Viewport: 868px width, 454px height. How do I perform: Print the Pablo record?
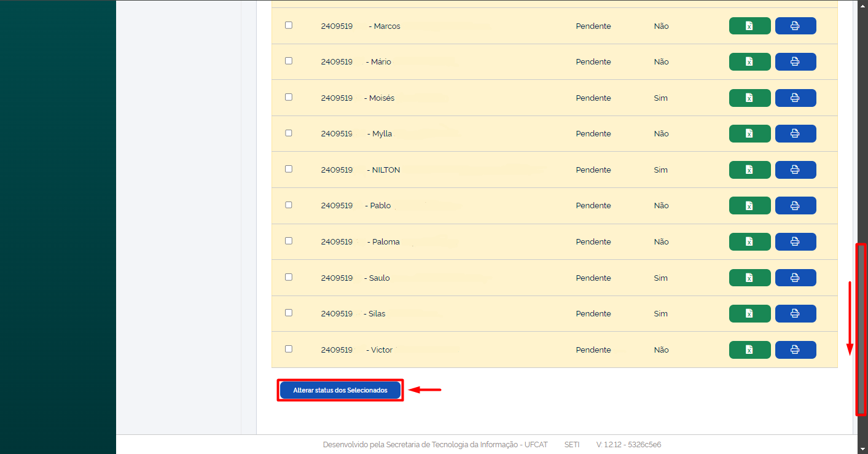796,205
